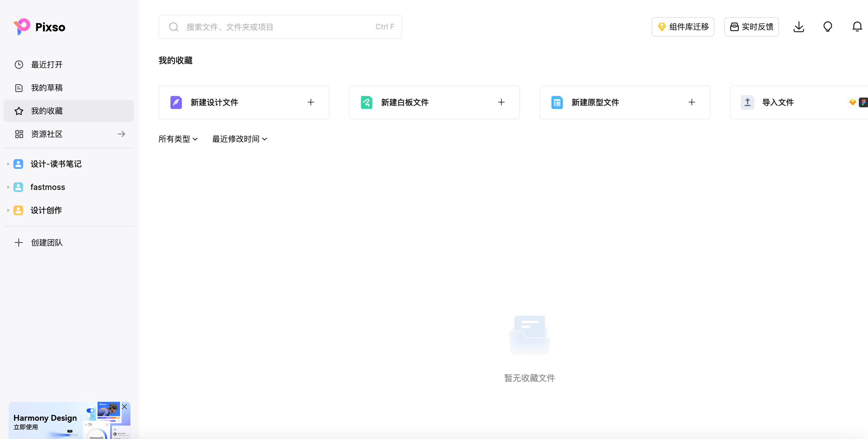Open 我的草稿 in sidebar
This screenshot has height=439, width=868.
[47, 88]
